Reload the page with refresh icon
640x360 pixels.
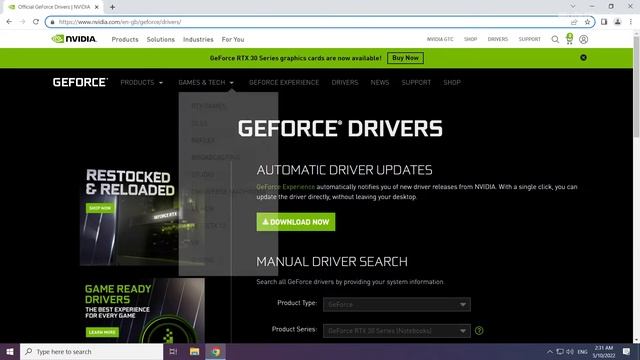click(36, 22)
